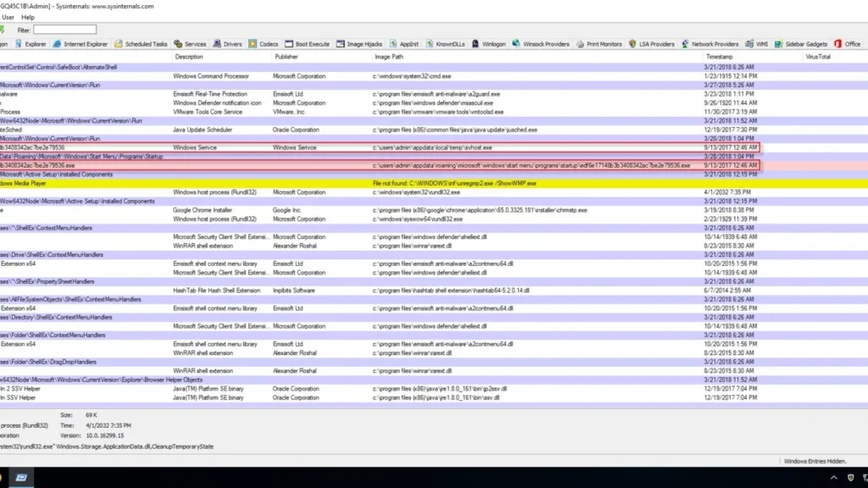Click the Browser Helper Objects key row
868x488 pixels.
point(434,380)
